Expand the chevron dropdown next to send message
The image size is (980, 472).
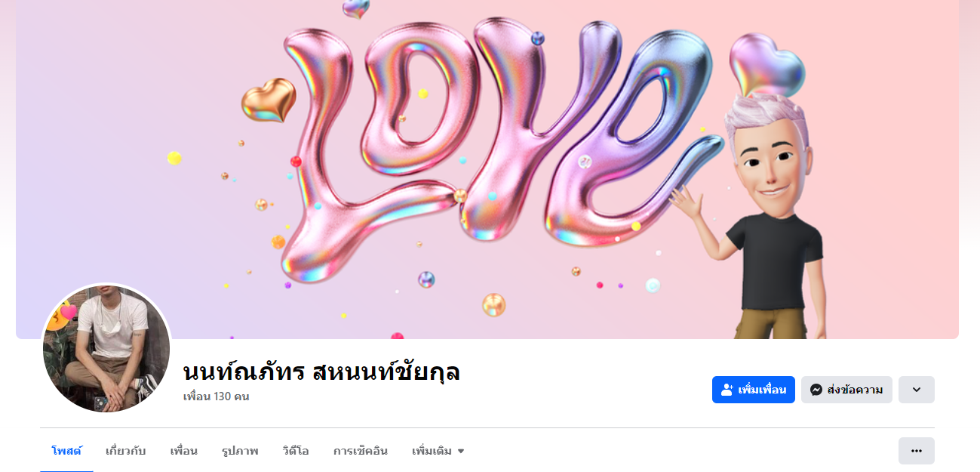click(x=917, y=390)
